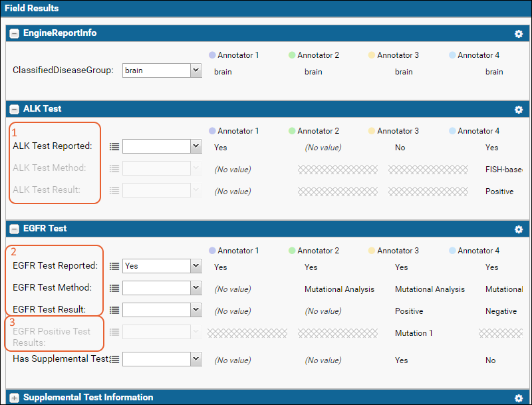Open the ClassifiedDiseaseGroup dropdown
The height and width of the screenshot is (405, 532).
click(162, 70)
